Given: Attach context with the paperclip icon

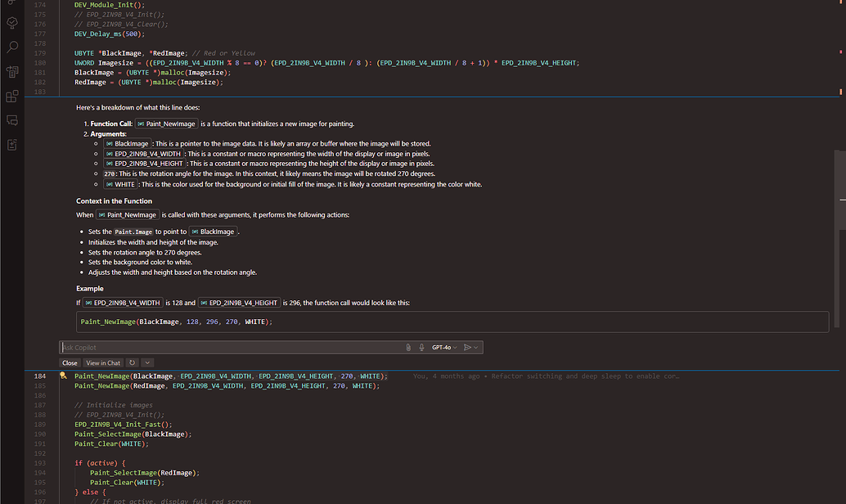Looking at the screenshot, I should coord(408,348).
